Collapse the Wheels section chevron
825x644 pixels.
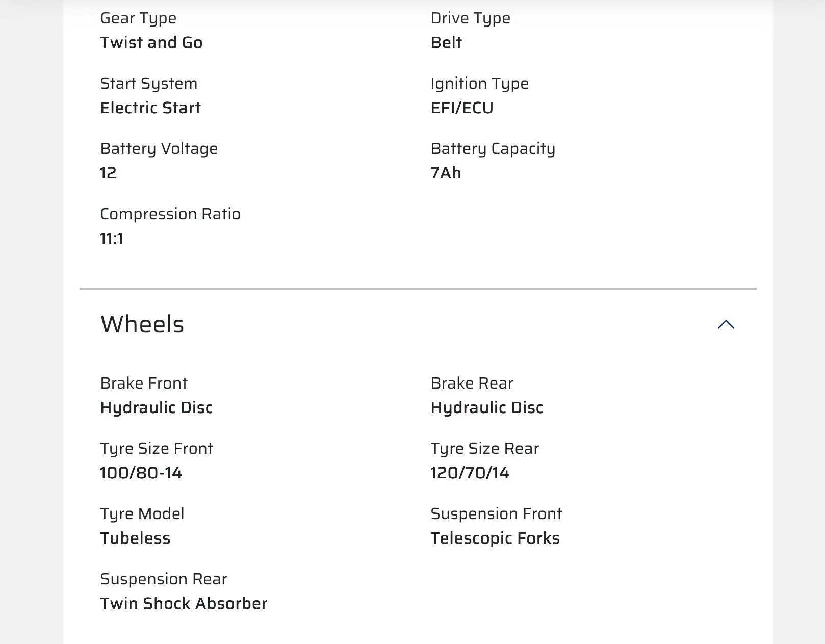[x=726, y=324]
